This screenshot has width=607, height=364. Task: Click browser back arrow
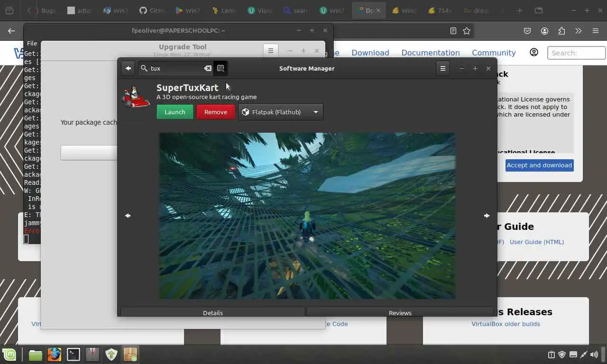click(x=11, y=31)
